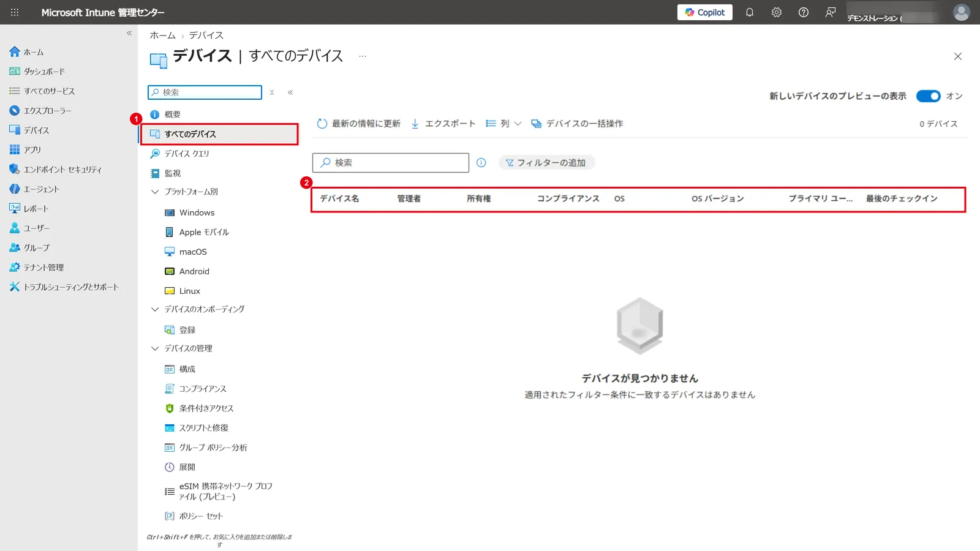Click フィルターの追加 button
The height and width of the screenshot is (551, 980).
(x=546, y=163)
